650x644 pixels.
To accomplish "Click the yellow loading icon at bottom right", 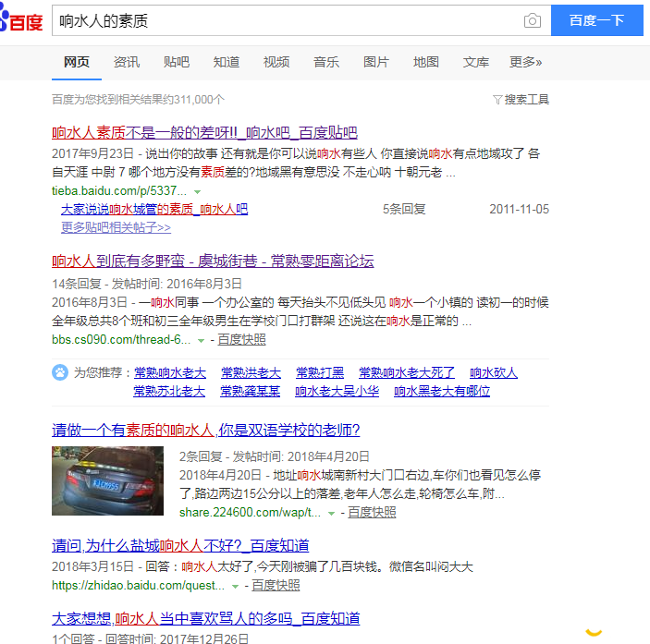I will [x=594, y=632].
